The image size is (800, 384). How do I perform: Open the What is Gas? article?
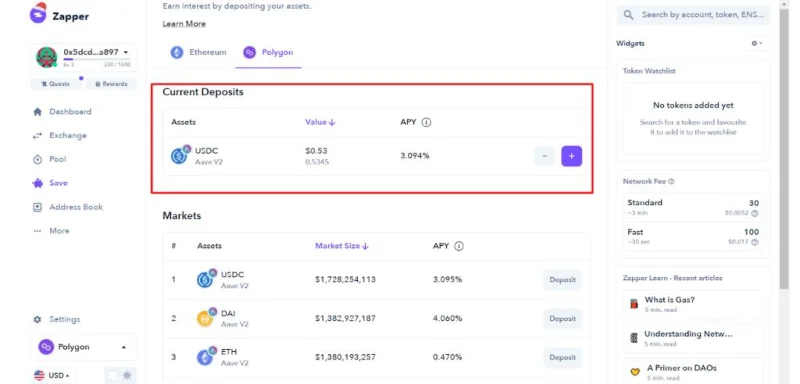click(x=693, y=304)
